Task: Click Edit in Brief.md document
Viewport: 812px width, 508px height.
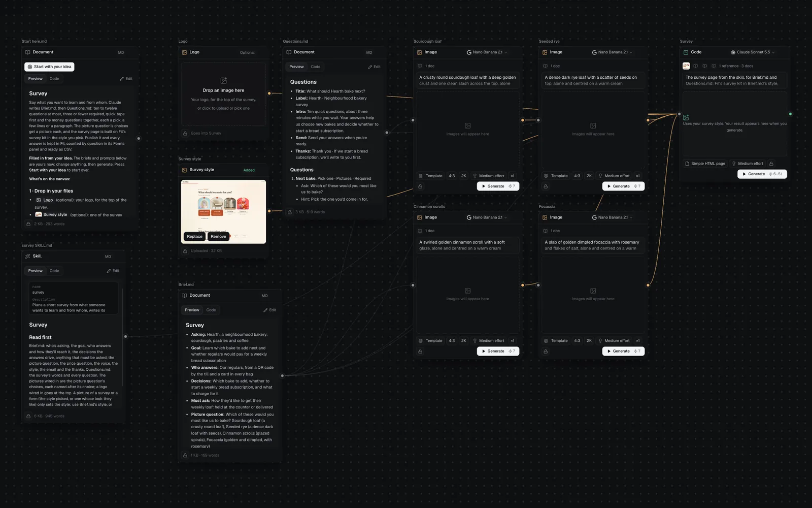Action: click(x=269, y=310)
